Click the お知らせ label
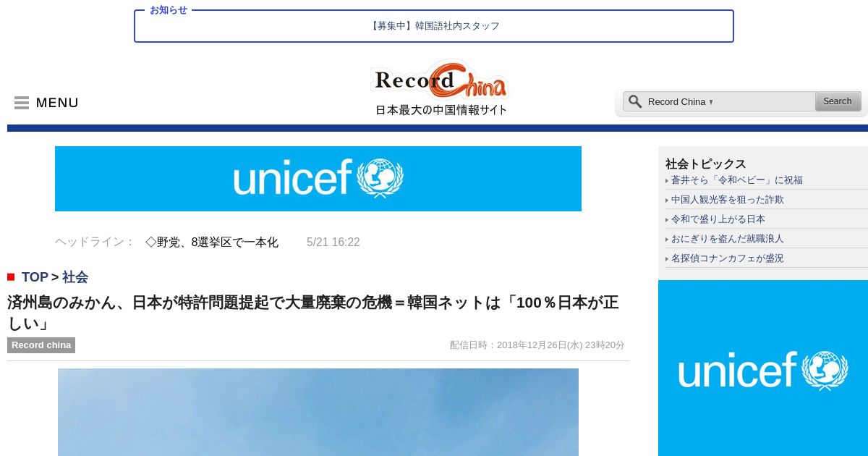 169,10
